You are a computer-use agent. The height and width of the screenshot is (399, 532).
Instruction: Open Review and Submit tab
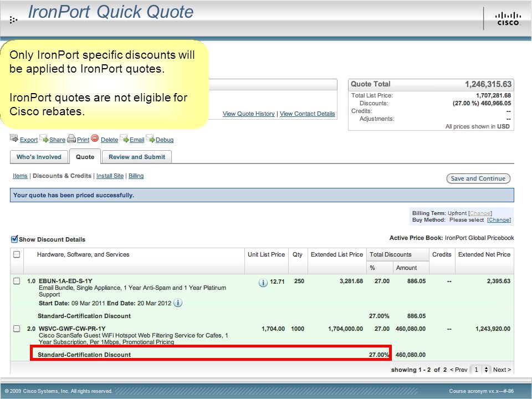[x=137, y=157]
